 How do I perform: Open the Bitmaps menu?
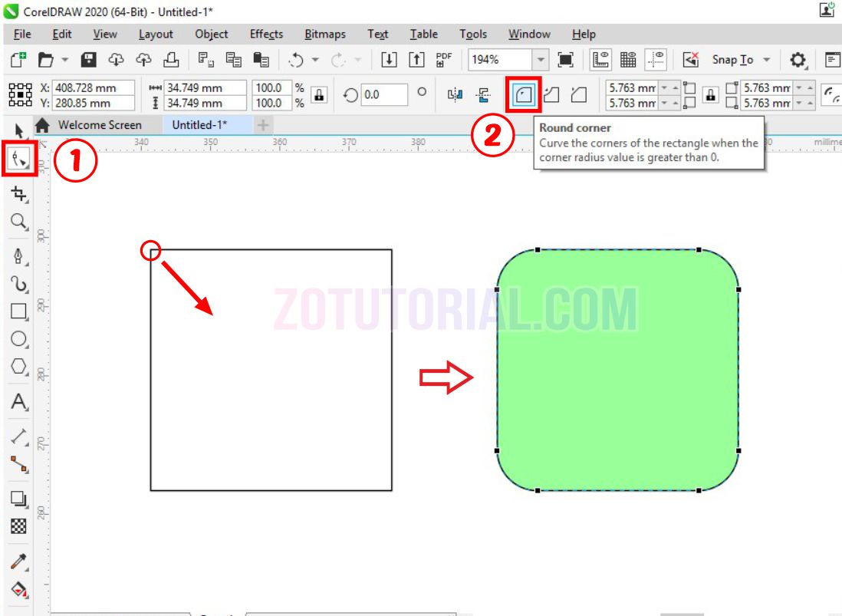click(325, 34)
